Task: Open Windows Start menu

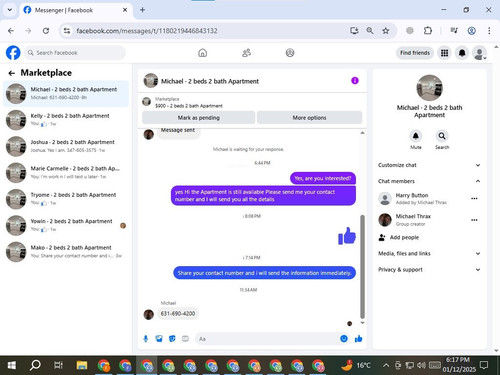Action: coord(12,365)
